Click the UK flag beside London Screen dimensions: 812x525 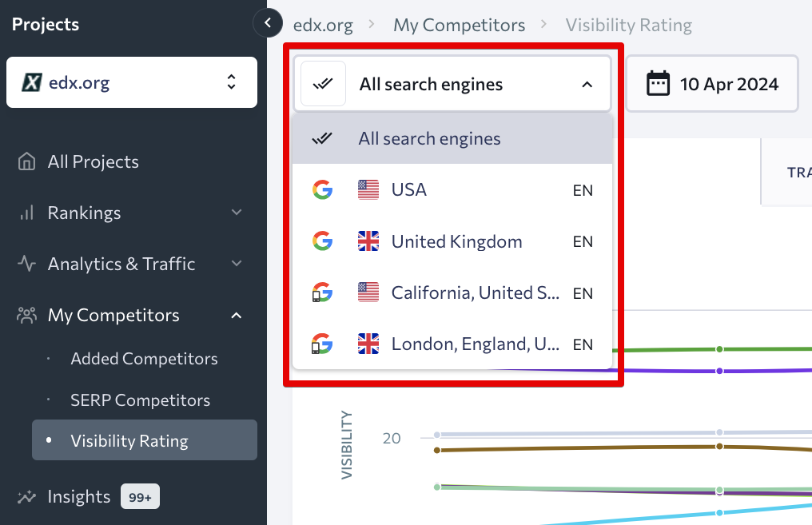click(x=368, y=344)
